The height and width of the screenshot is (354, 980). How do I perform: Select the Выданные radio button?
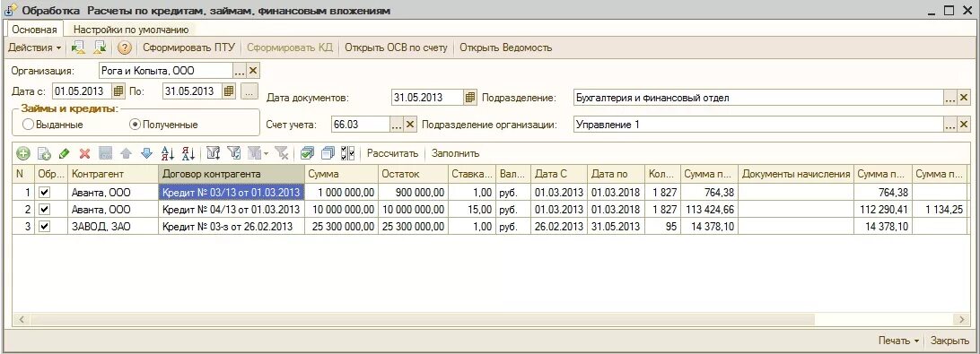tap(28, 125)
